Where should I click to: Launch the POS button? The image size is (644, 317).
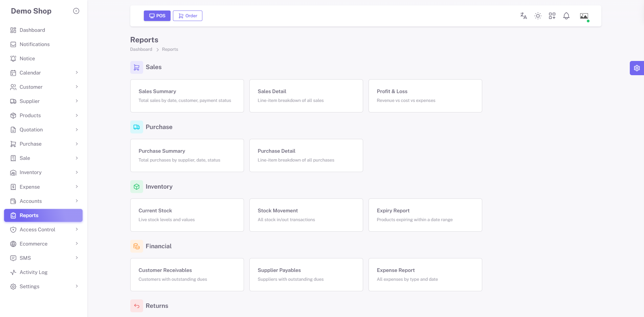click(157, 16)
